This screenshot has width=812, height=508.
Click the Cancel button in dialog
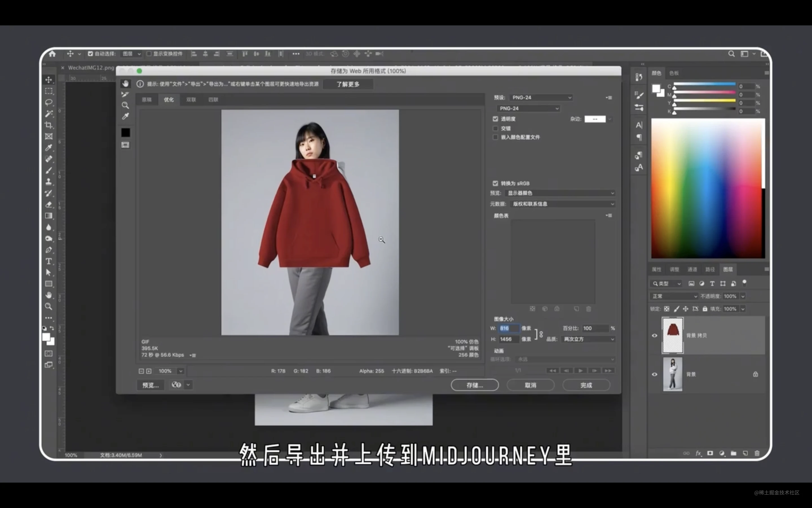tap(531, 385)
